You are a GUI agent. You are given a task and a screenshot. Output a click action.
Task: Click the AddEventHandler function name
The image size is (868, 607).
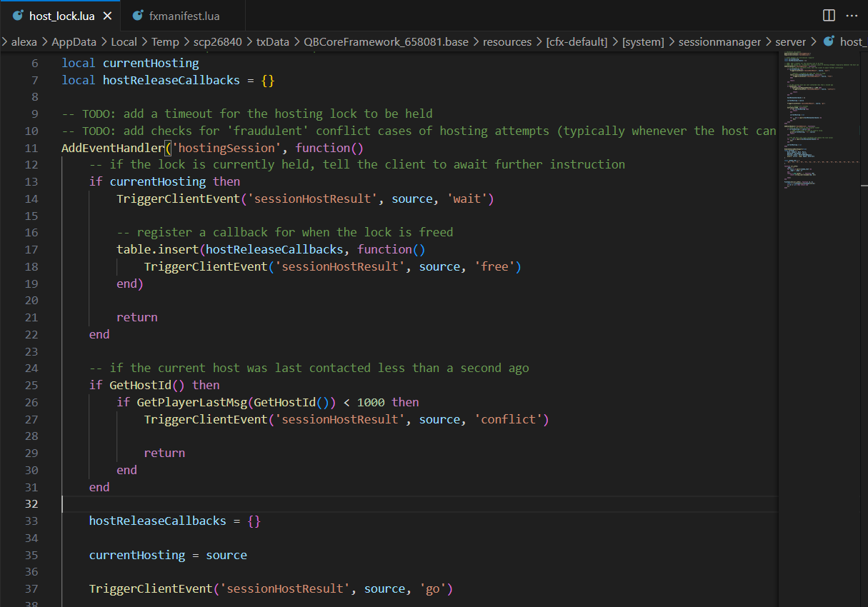tap(113, 148)
